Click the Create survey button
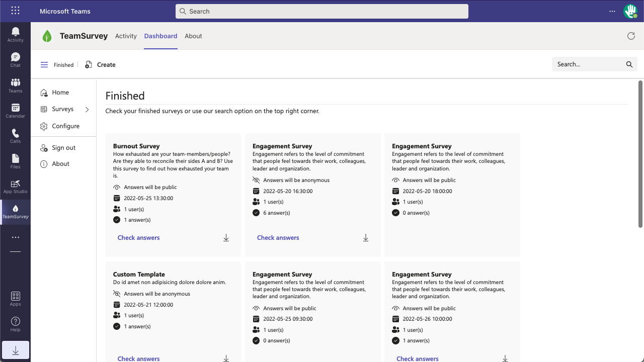This screenshot has height=362, width=644. click(100, 65)
